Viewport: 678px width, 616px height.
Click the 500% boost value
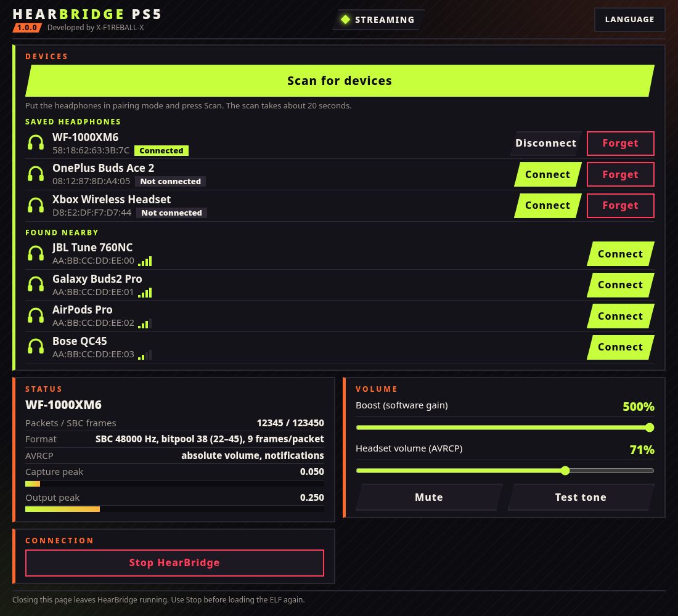coord(638,407)
